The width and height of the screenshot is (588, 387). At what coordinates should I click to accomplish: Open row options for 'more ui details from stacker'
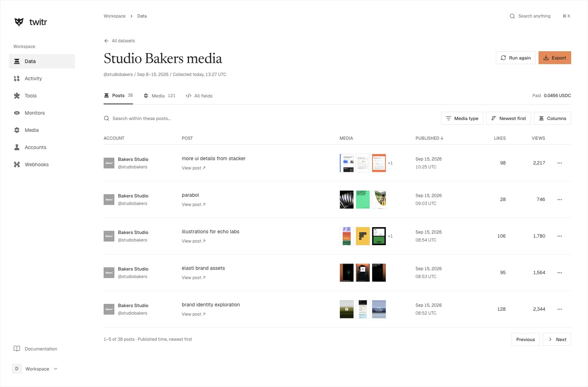click(x=560, y=163)
